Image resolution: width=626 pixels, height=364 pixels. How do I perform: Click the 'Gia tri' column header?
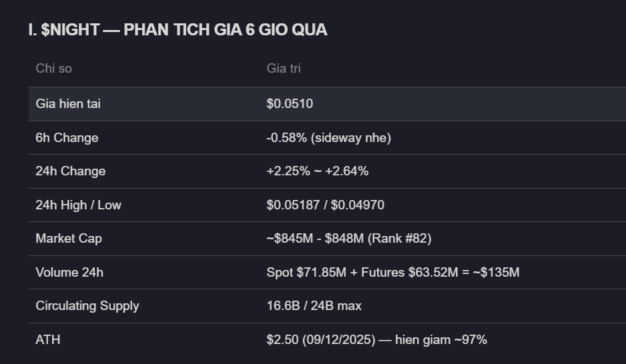(284, 69)
